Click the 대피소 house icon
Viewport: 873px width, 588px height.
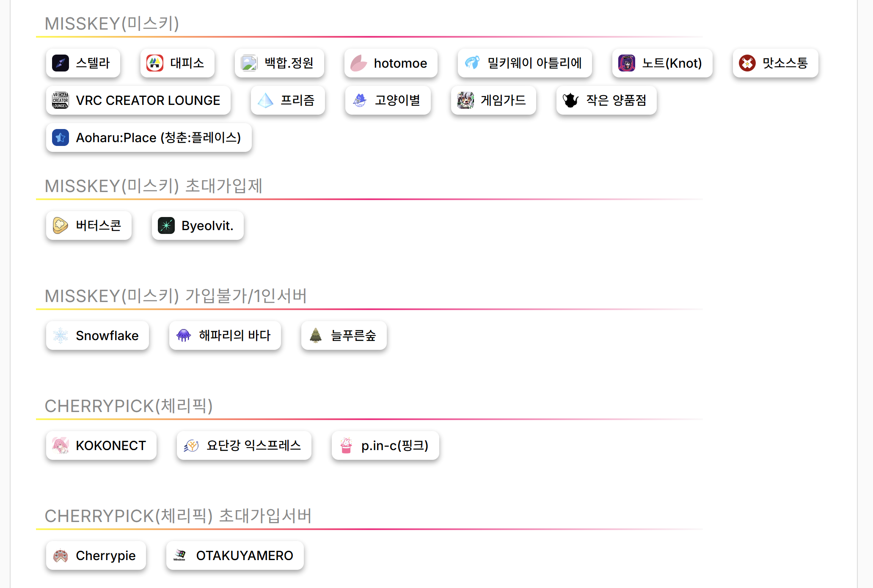pyautogui.click(x=155, y=63)
